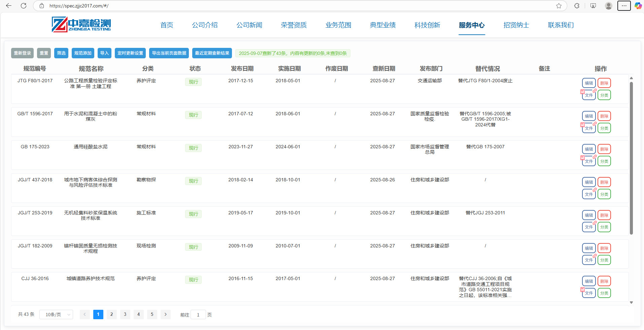Open the browser profile avatar
Image resolution: width=644 pixels, height=330 pixels.
[x=608, y=6]
